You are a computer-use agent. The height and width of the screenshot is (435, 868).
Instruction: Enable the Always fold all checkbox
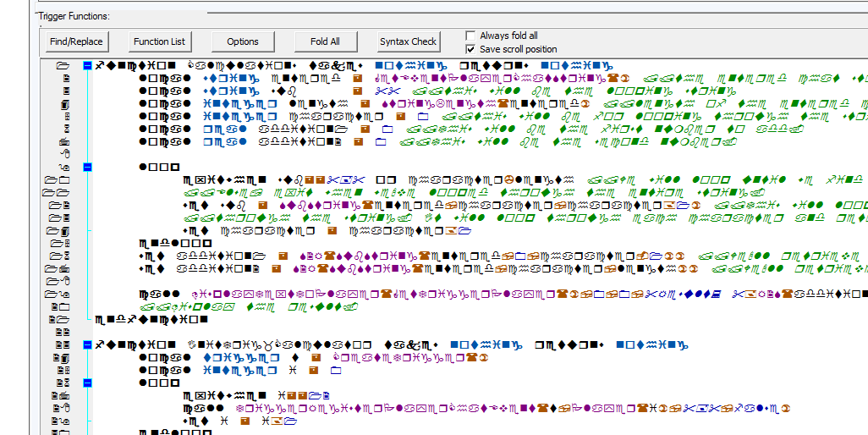pyautogui.click(x=470, y=36)
